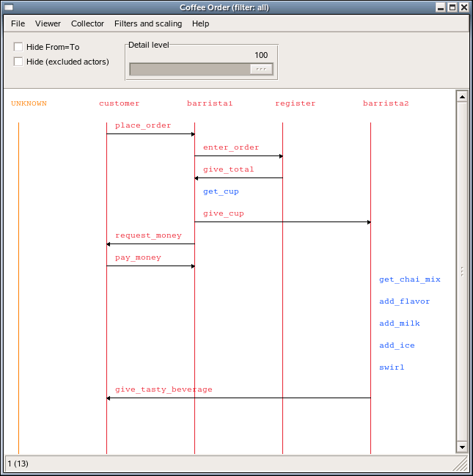This screenshot has height=476, width=473.
Task: Click scrollbar up arrow in diagram
Action: tap(462, 96)
